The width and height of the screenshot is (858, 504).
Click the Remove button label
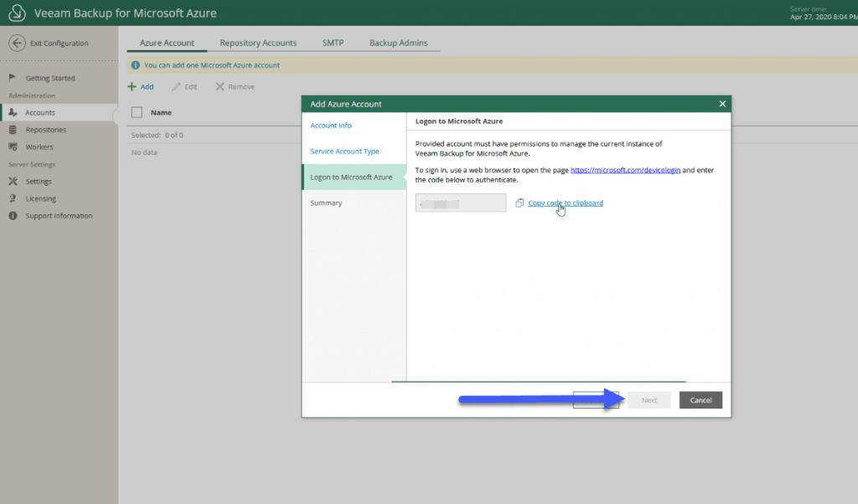241,86
